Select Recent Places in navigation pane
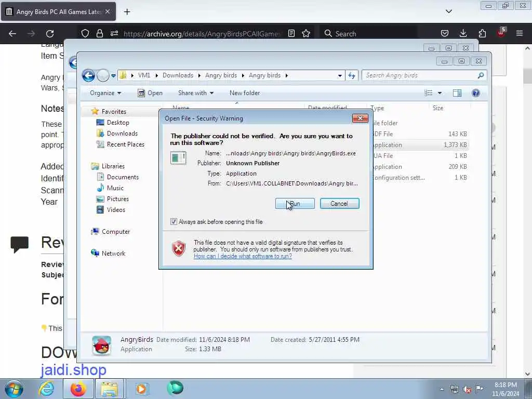The height and width of the screenshot is (399, 532). point(125,144)
